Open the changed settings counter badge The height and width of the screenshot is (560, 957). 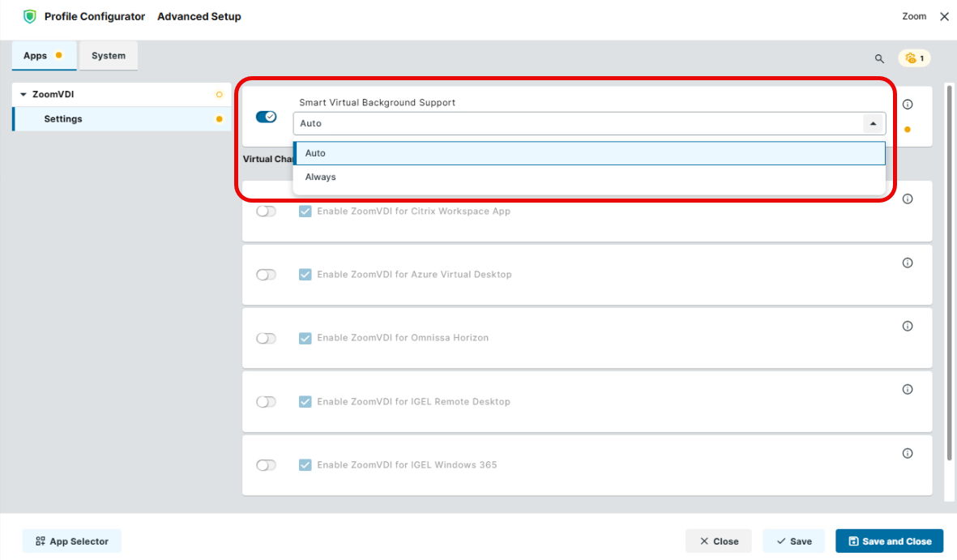915,58
